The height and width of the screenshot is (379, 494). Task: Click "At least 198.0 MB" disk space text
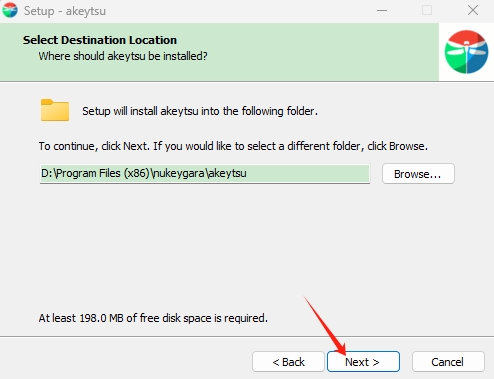[153, 318]
